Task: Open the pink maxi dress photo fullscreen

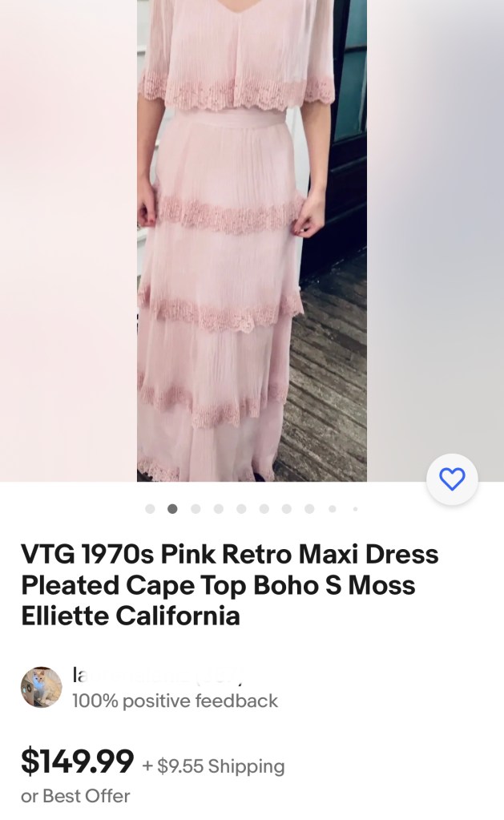Action: click(252, 240)
